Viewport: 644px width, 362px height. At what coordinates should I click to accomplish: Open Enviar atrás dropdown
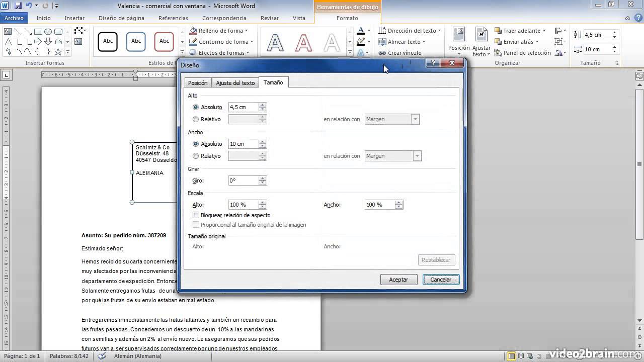[x=517, y=42]
